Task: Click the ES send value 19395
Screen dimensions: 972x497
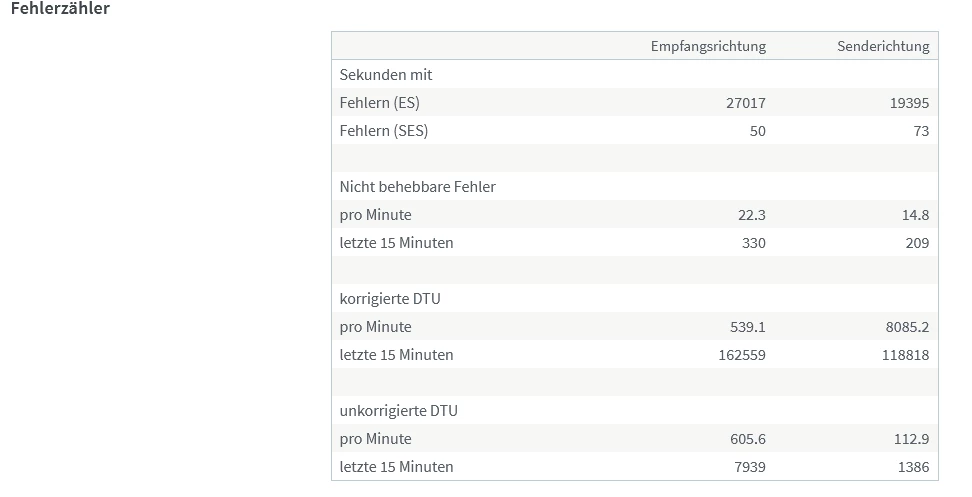Action: click(909, 103)
